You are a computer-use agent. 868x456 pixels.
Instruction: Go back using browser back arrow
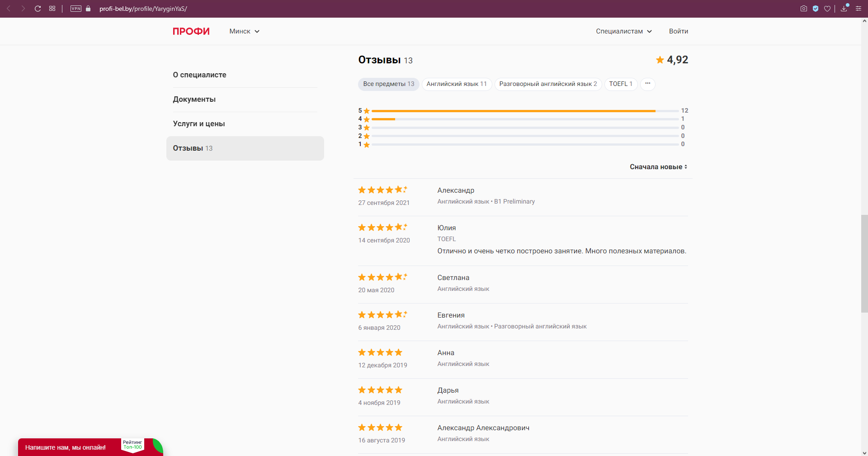(x=9, y=9)
